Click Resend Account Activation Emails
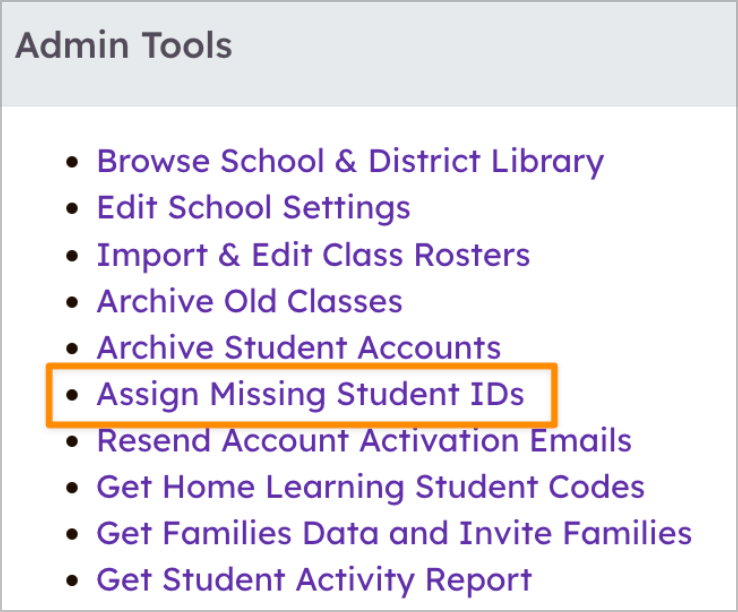 364,440
